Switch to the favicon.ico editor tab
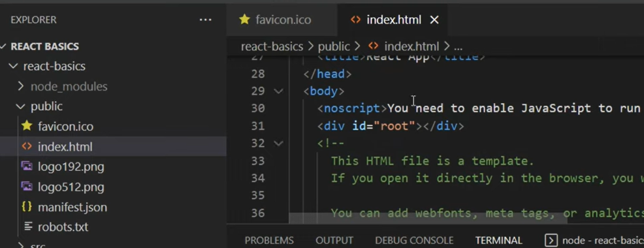The height and width of the screenshot is (248, 644). click(282, 20)
